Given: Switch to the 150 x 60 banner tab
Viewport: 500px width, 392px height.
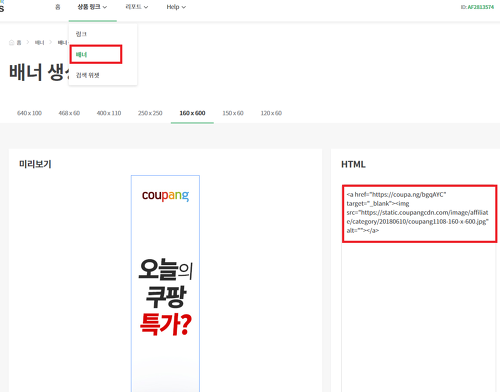Looking at the screenshot, I should 233,113.
